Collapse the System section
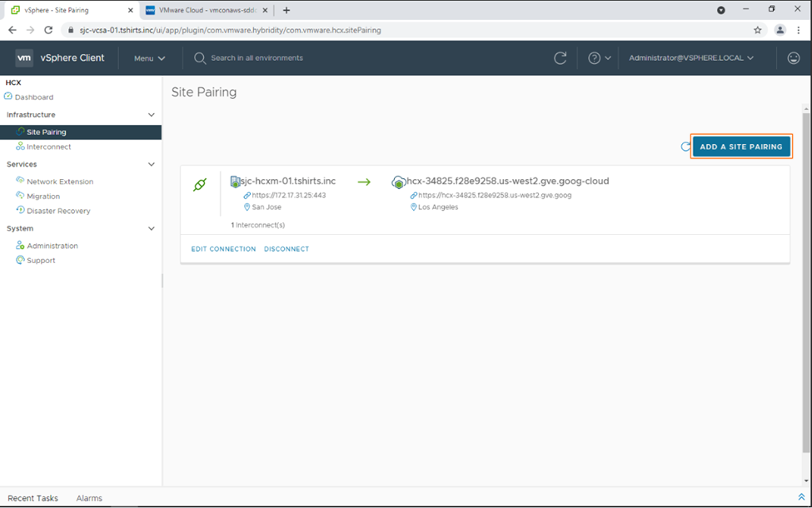 click(x=151, y=228)
